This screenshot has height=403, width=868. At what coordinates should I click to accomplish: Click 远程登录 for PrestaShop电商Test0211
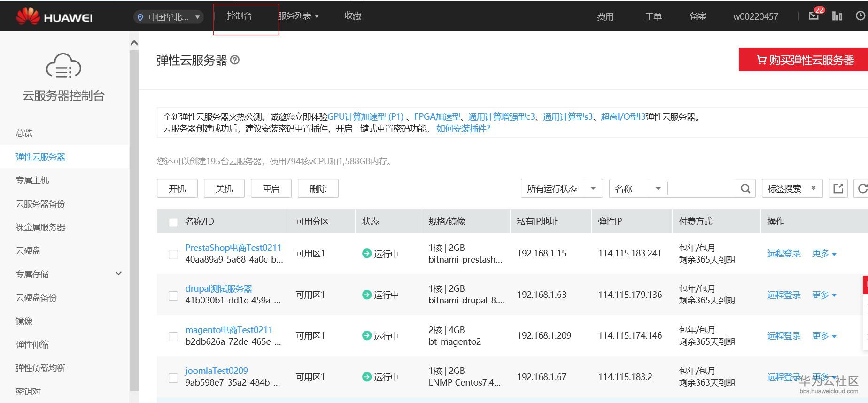(784, 254)
